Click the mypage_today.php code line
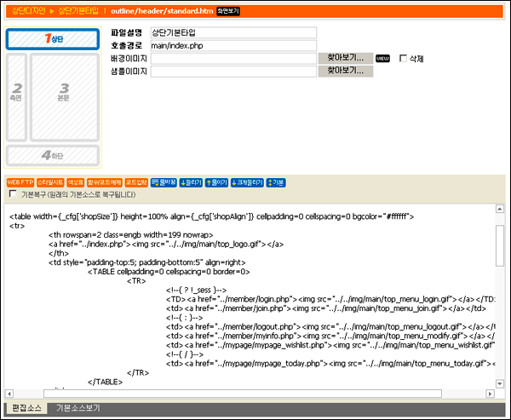 tap(330, 363)
